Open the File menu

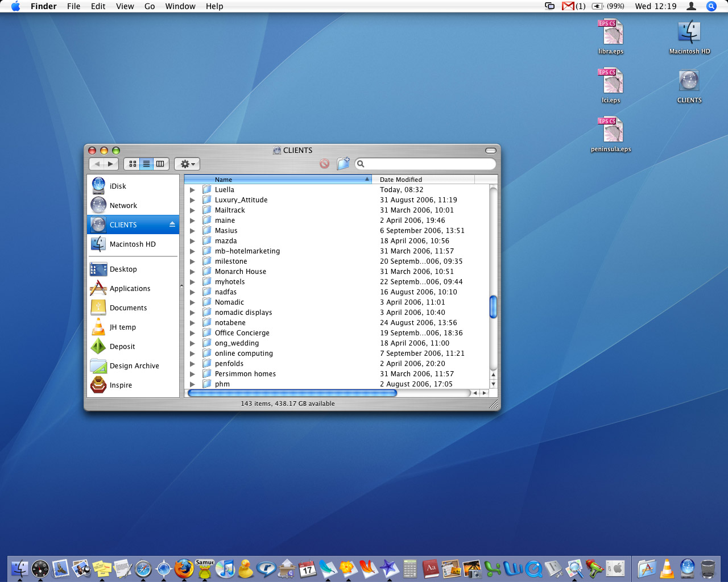click(73, 6)
